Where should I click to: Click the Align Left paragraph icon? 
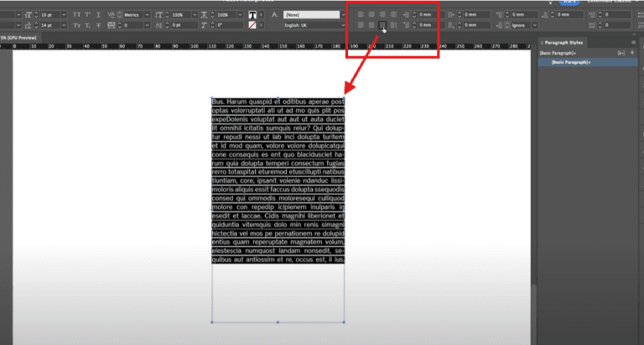click(x=361, y=15)
